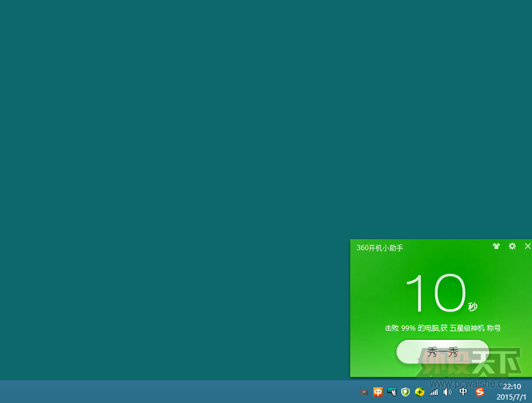Open the yellow 360 plus tray icon
The height and width of the screenshot is (403, 532).
pos(420,392)
